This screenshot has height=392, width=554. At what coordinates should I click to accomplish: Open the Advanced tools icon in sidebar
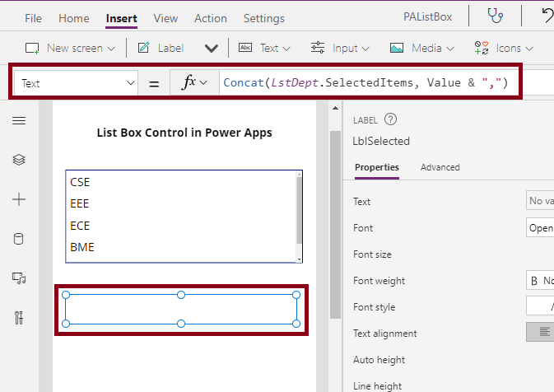[x=19, y=318]
